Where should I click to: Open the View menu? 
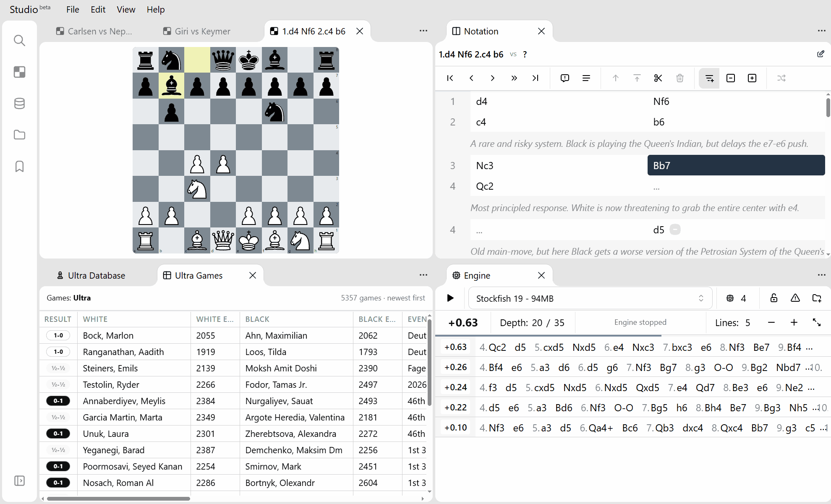tap(126, 9)
